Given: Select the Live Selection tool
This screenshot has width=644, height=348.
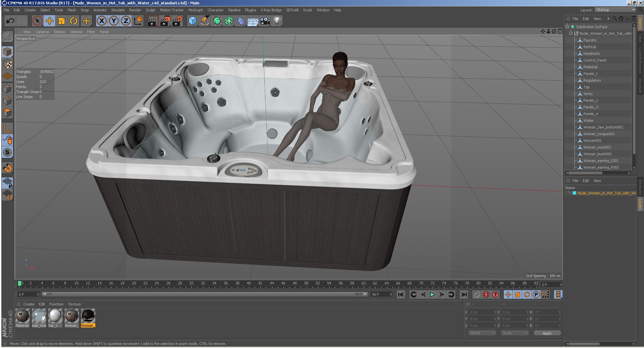Looking at the screenshot, I should point(37,21).
